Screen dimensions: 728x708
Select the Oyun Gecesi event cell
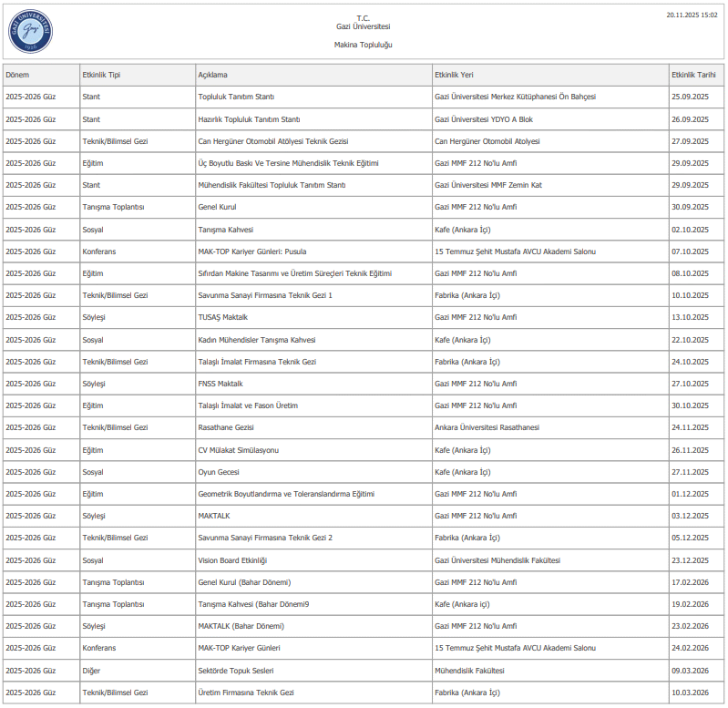[219, 472]
